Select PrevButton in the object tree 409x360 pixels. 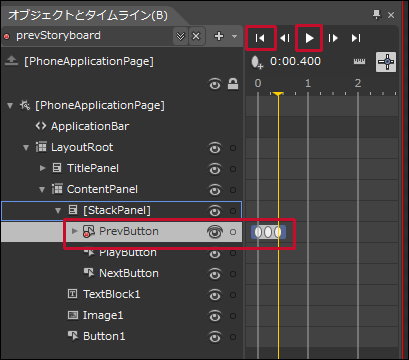(x=129, y=231)
